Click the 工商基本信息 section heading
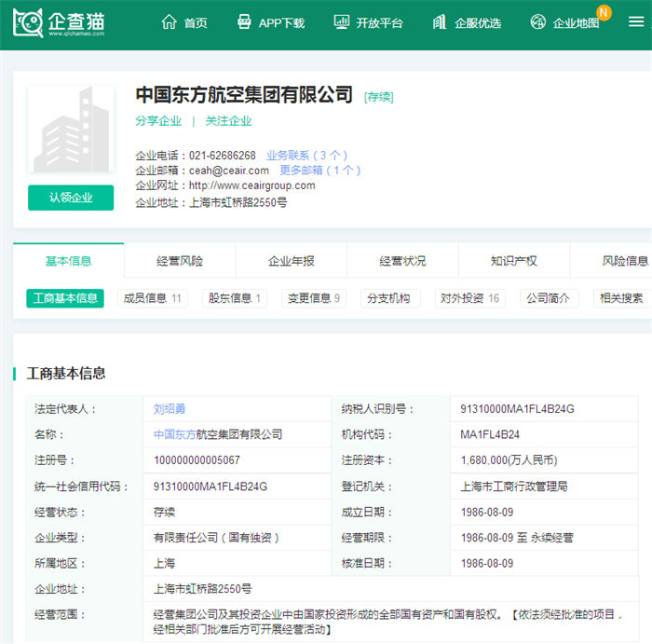Screen dimensions: 652x644 (66, 373)
